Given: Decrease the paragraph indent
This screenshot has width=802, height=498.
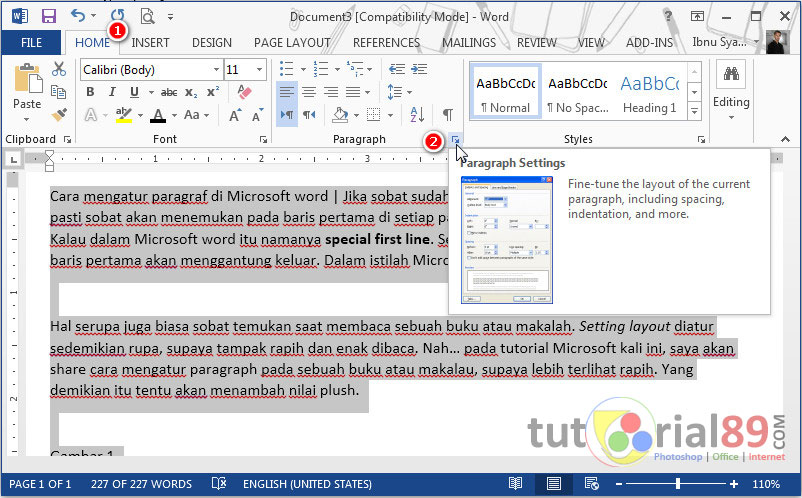Looking at the screenshot, I should (x=397, y=69).
